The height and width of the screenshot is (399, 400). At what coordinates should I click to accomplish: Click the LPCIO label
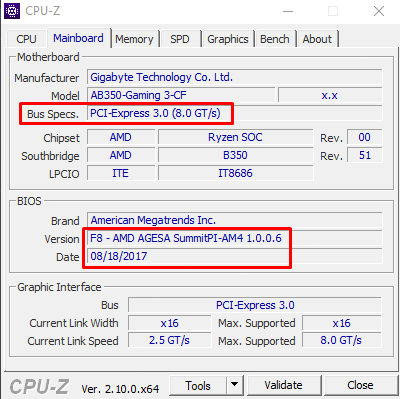(x=64, y=174)
